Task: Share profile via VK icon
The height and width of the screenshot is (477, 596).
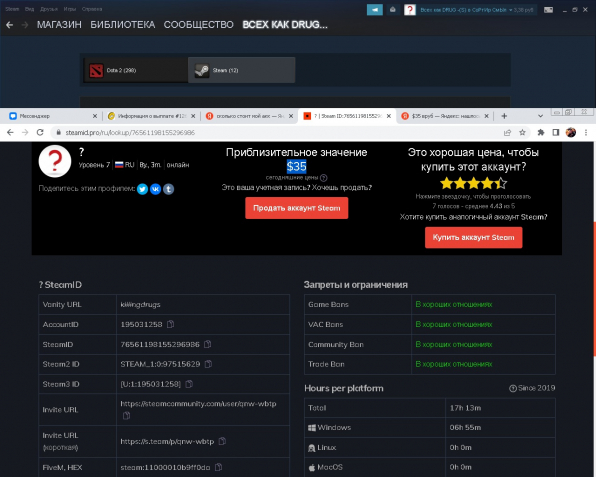Action: [155, 189]
